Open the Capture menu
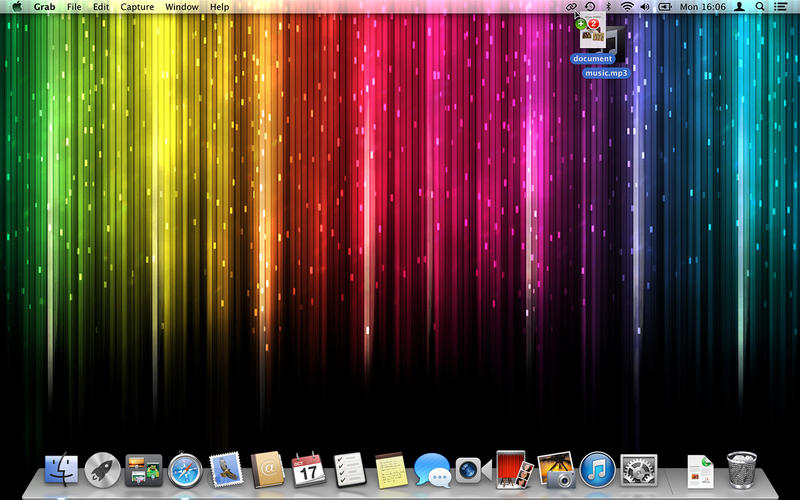 tap(137, 7)
